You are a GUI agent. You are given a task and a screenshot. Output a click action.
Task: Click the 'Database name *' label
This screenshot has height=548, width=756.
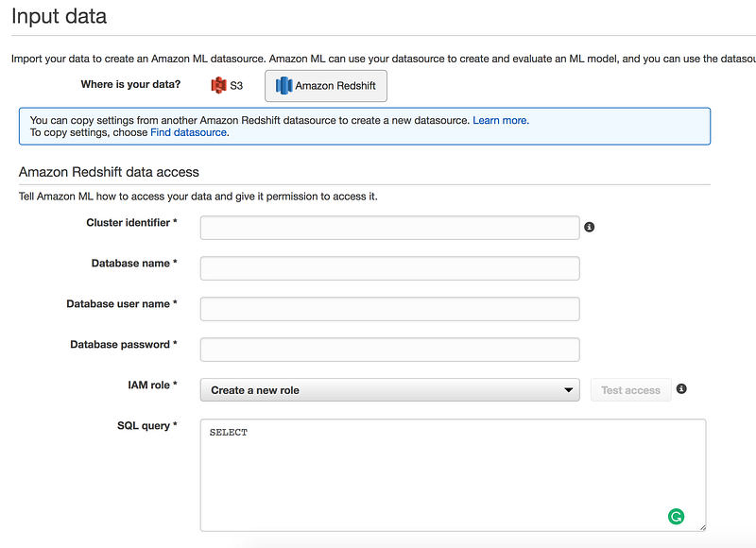134,264
